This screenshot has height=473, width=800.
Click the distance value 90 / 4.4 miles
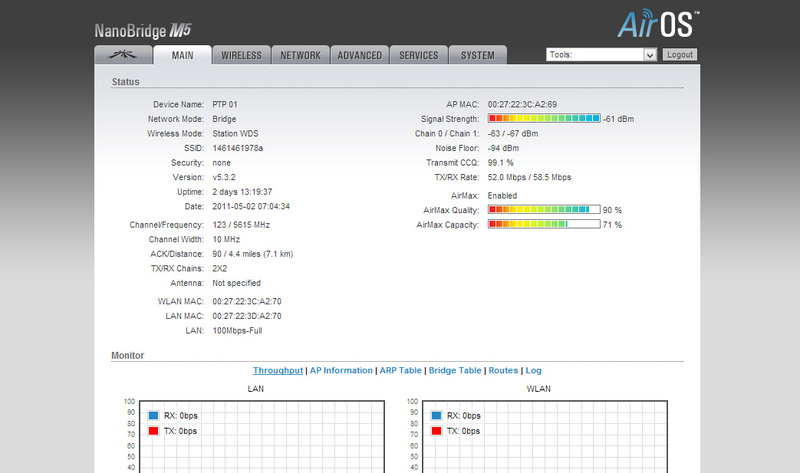(253, 254)
